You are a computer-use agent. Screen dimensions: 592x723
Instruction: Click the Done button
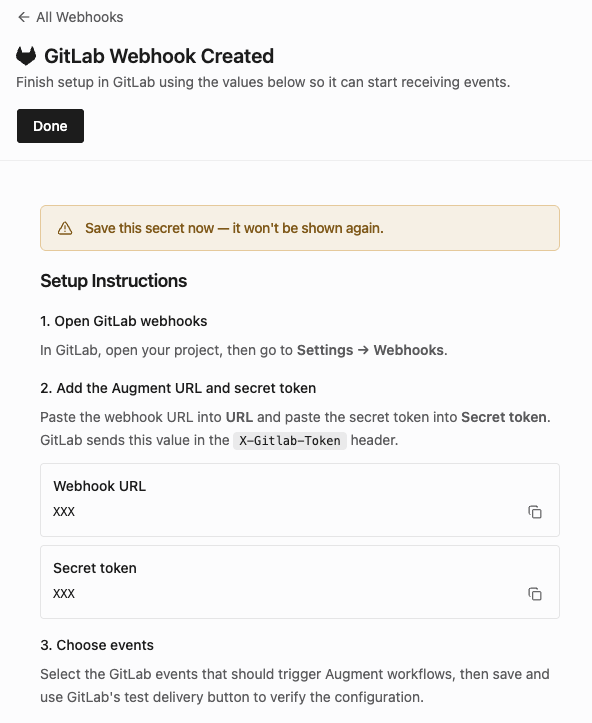tap(50, 126)
